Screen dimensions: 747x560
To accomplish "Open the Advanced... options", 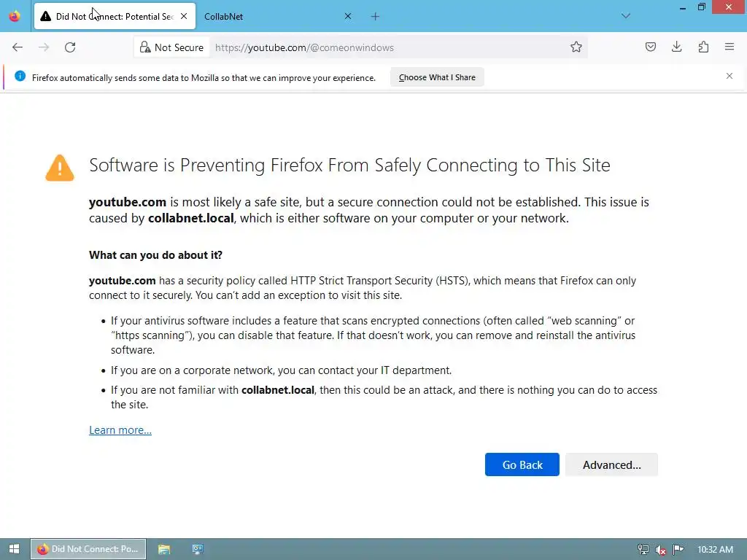I will point(612,464).
